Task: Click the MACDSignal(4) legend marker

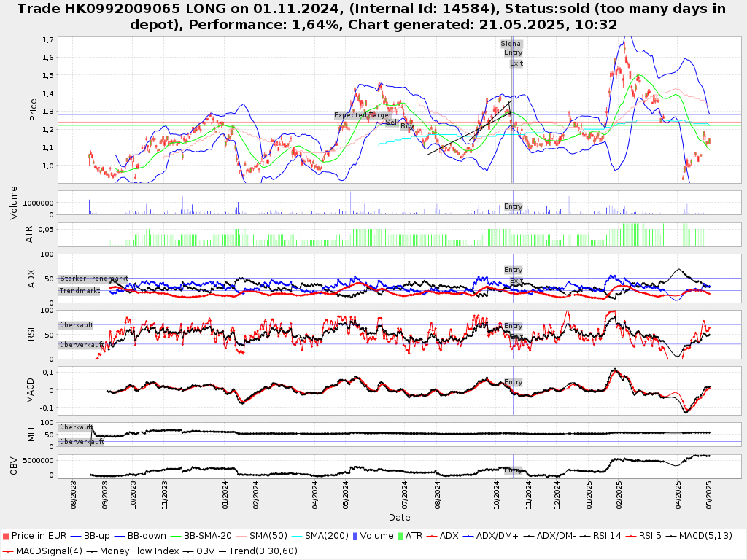Action: [x=7, y=551]
